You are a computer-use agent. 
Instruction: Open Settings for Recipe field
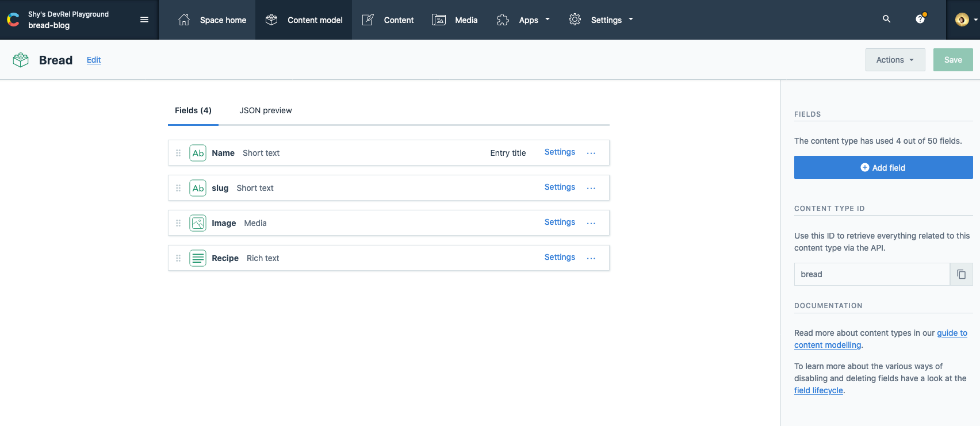(560, 257)
